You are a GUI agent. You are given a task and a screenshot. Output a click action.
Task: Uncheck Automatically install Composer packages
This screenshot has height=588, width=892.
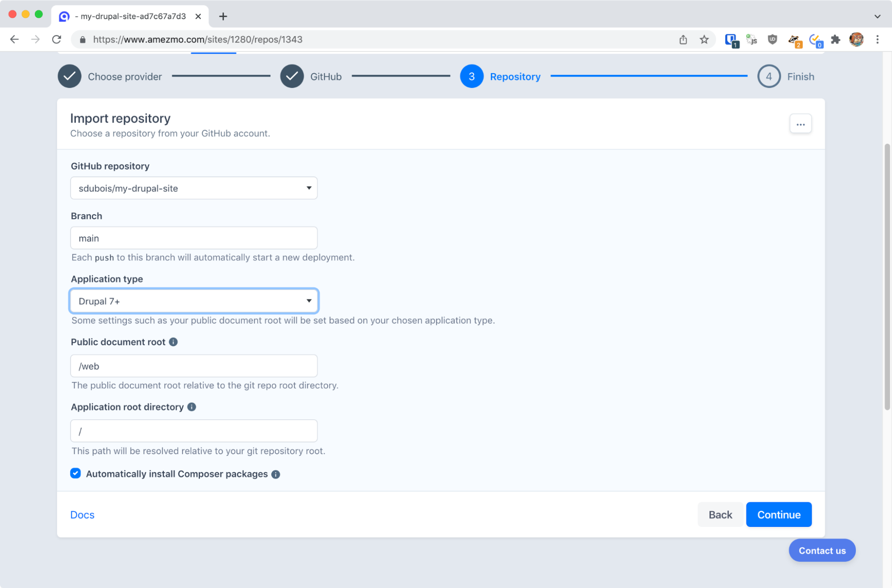(75, 473)
